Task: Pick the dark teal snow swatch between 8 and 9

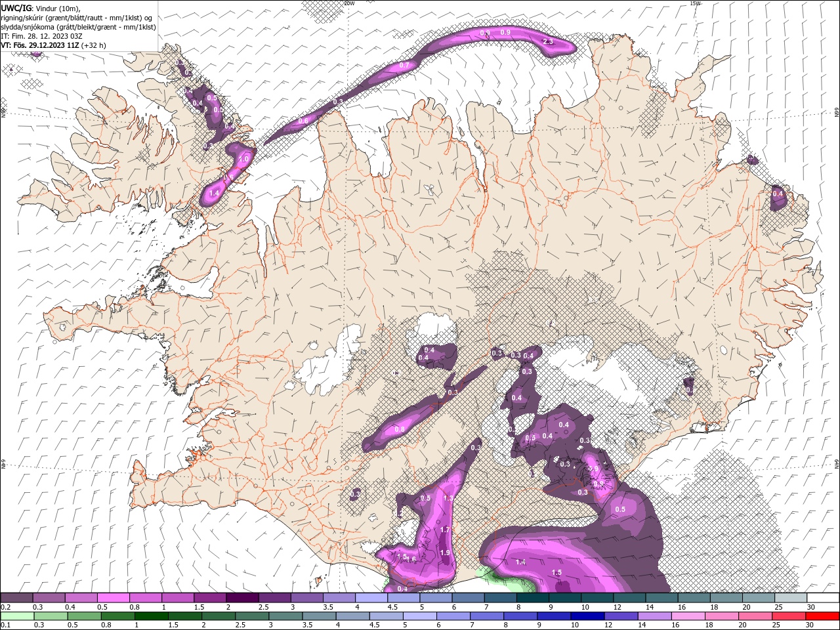Action: coord(533,597)
